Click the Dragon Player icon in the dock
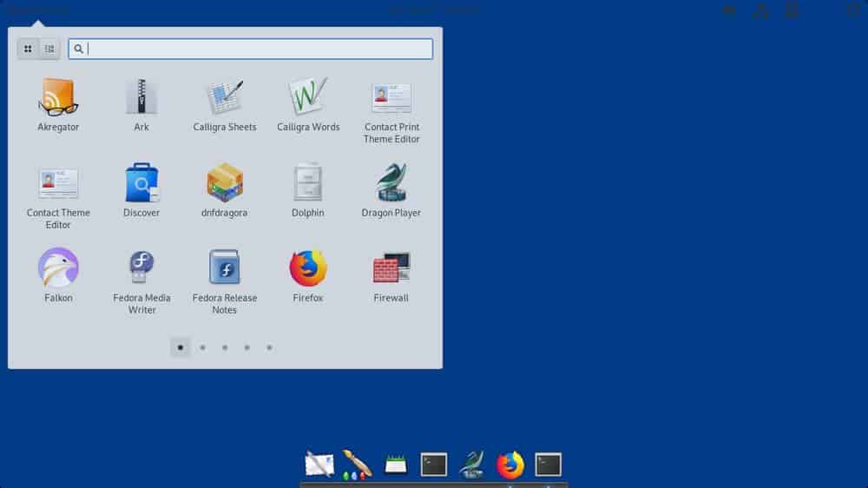 472,465
